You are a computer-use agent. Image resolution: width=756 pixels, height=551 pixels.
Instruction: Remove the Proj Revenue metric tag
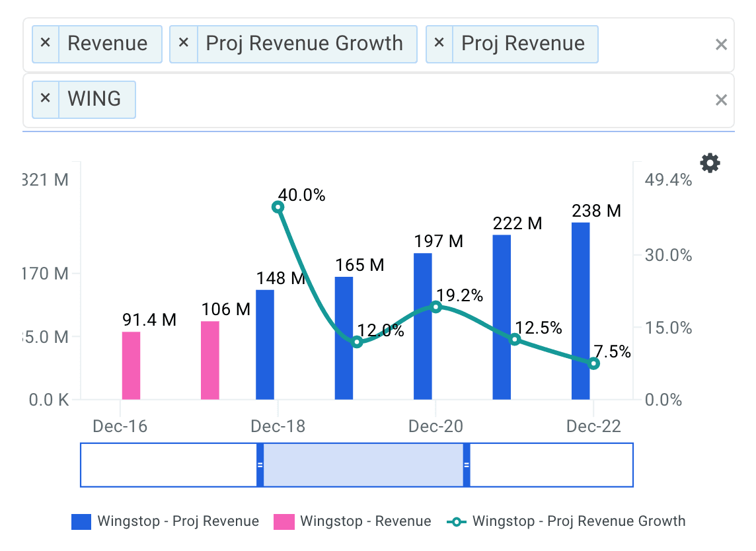pos(439,44)
